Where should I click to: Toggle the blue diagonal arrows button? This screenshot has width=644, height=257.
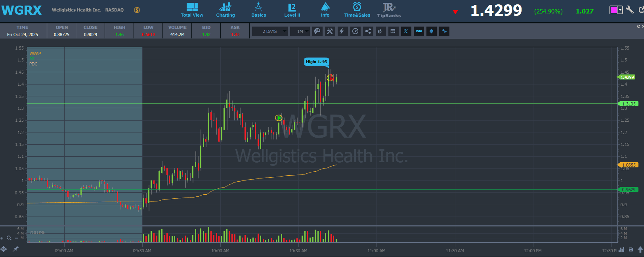click(x=444, y=31)
